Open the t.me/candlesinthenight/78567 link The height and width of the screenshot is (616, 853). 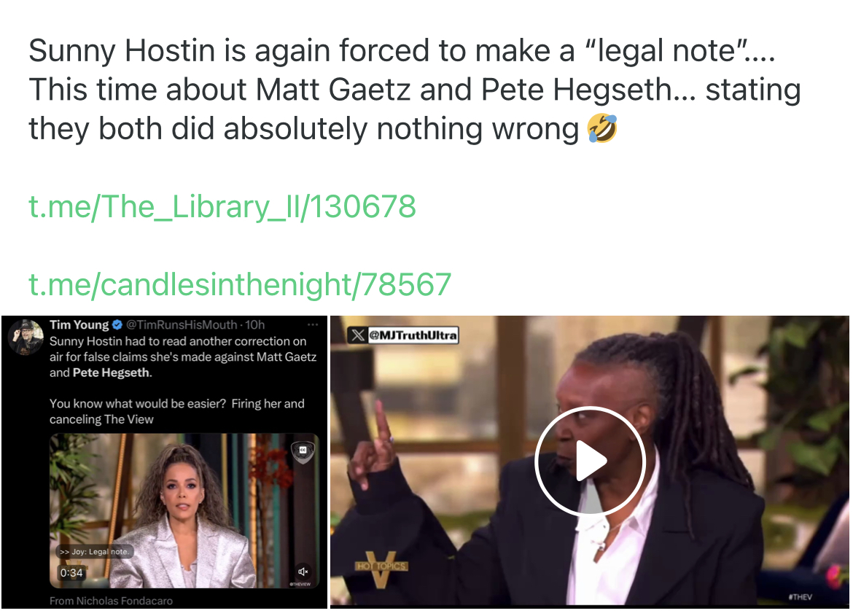(x=240, y=284)
